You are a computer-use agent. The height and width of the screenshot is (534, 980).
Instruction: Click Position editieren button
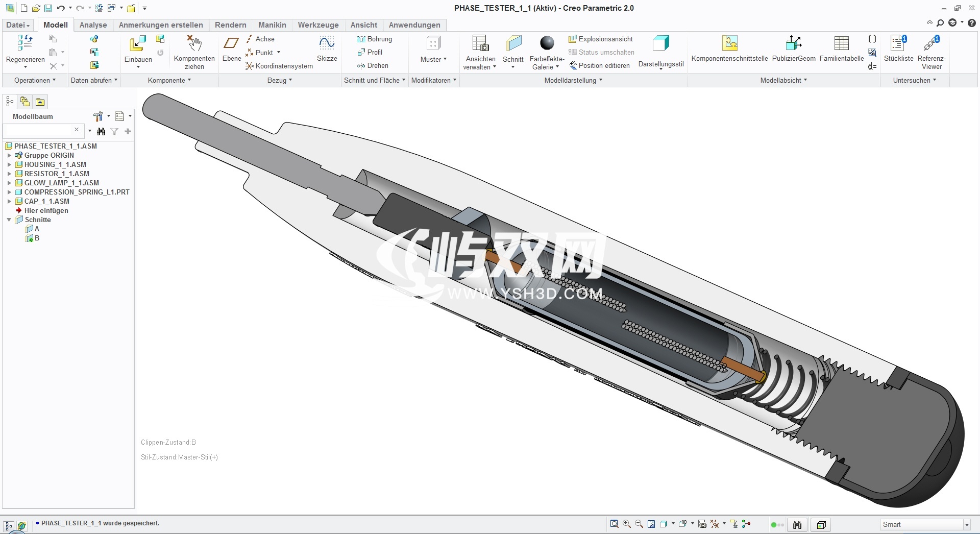click(600, 66)
